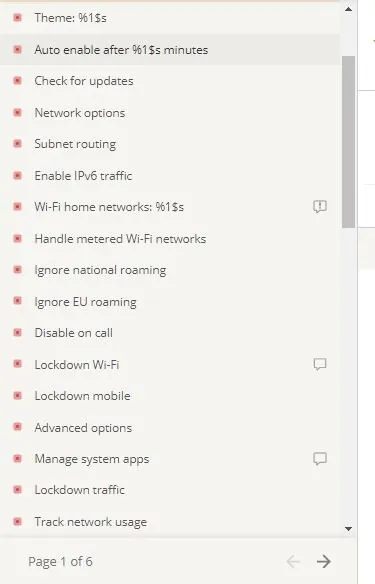Viewport: 375px width, 584px height.
Task: Click scrollbar up arrow of string list
Action: [349, 9]
